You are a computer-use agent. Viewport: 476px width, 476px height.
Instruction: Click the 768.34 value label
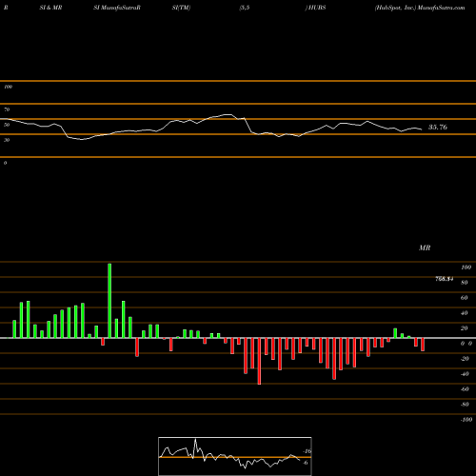(x=445, y=279)
